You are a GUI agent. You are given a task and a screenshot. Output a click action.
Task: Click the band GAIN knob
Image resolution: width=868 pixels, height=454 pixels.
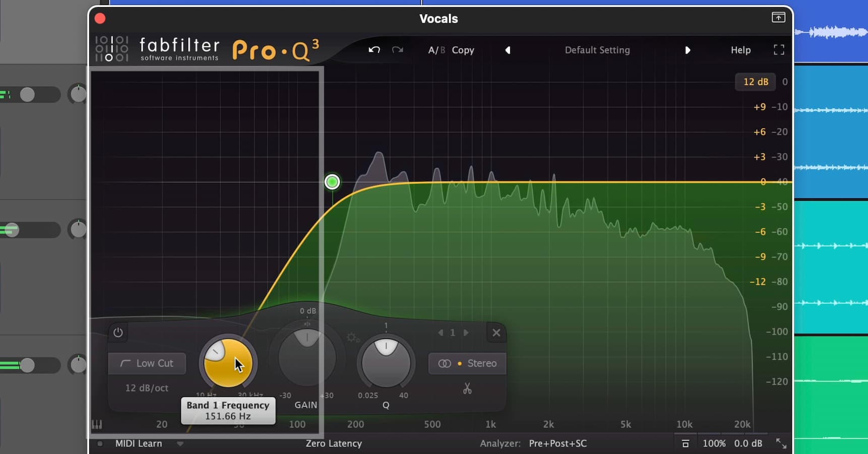[x=307, y=357]
